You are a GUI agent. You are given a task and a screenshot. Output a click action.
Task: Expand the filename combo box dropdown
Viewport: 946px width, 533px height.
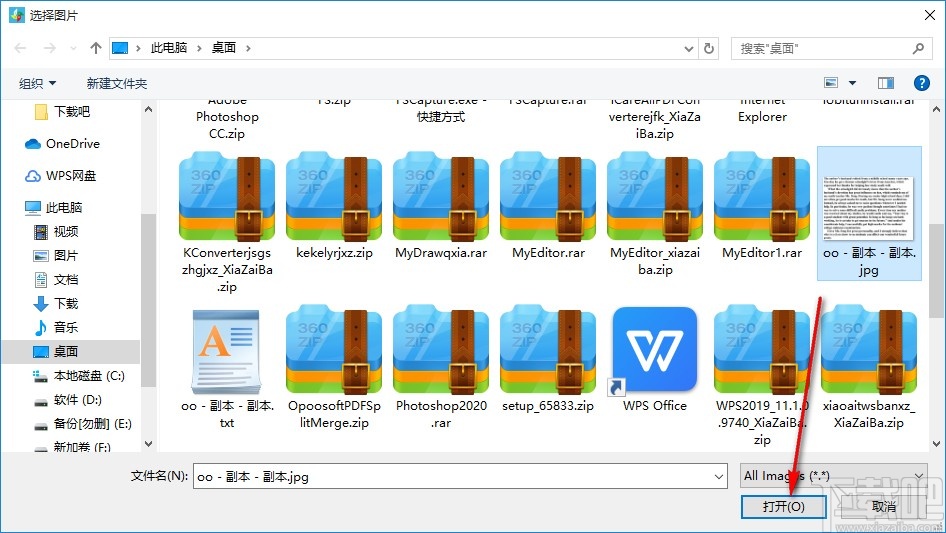click(719, 477)
